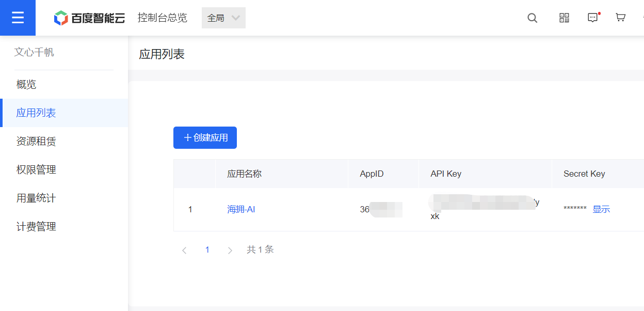
Task: Click the 创建应用 button
Action: point(205,138)
